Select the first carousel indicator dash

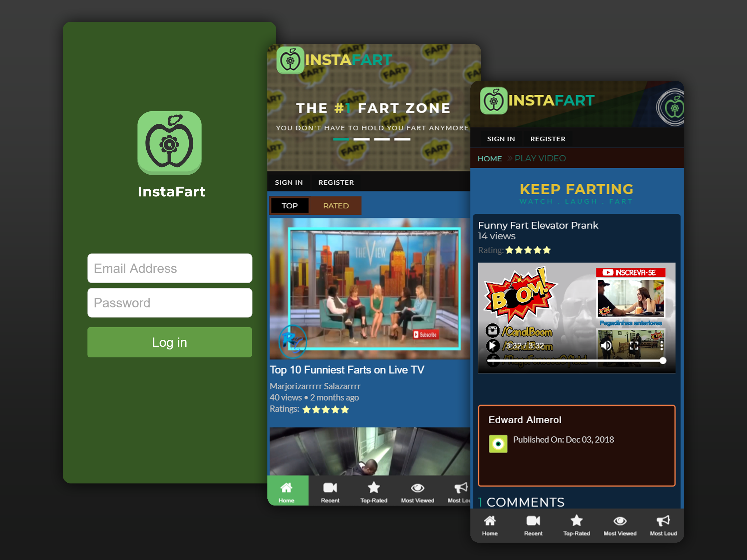coord(341,139)
